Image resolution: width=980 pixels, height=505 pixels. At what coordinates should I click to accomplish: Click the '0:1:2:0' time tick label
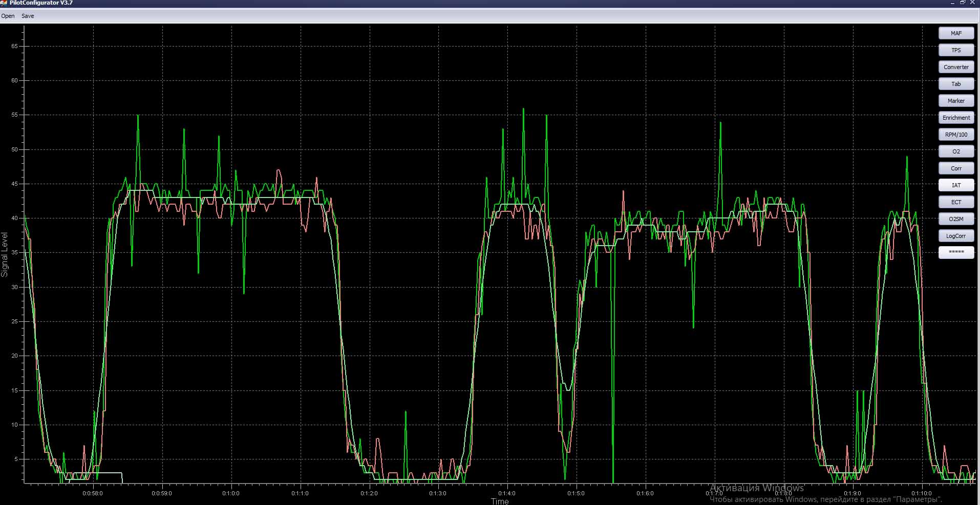[x=369, y=494]
